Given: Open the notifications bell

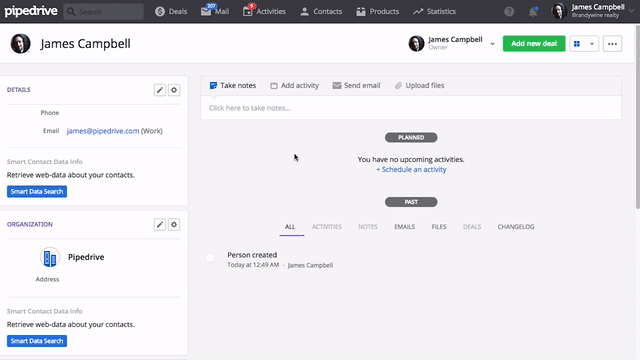Looking at the screenshot, I should [x=533, y=11].
